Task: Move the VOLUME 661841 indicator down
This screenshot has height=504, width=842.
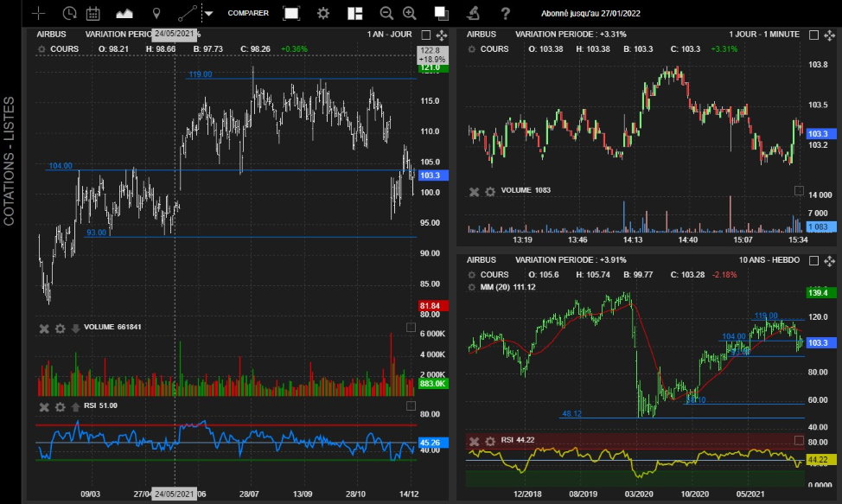Action: 75,329
